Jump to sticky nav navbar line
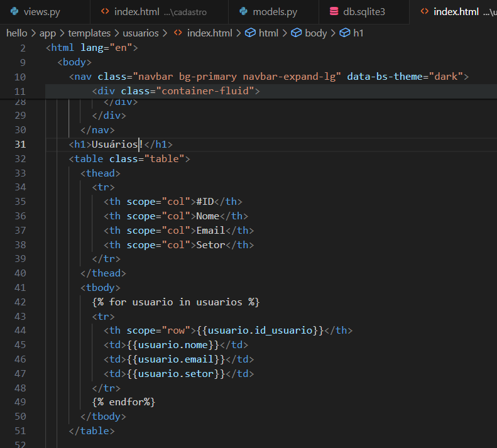 269,77
